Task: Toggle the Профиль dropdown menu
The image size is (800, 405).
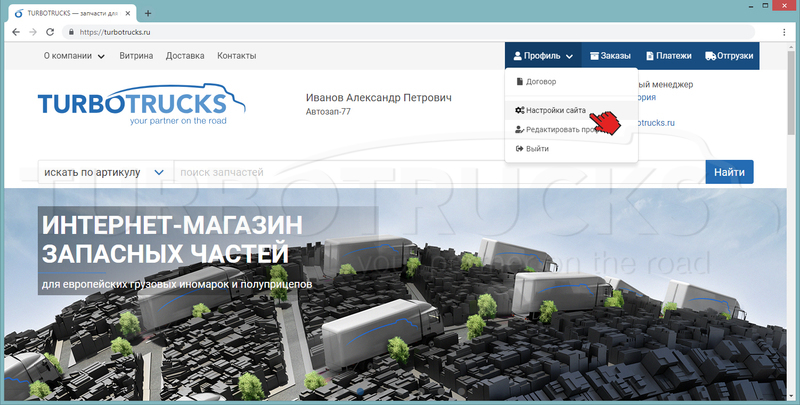Action: click(543, 56)
